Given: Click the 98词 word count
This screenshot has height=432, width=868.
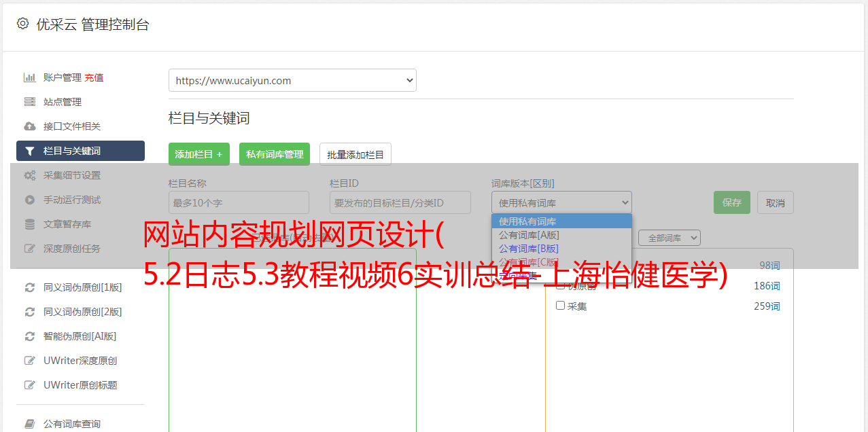Looking at the screenshot, I should tap(769, 265).
